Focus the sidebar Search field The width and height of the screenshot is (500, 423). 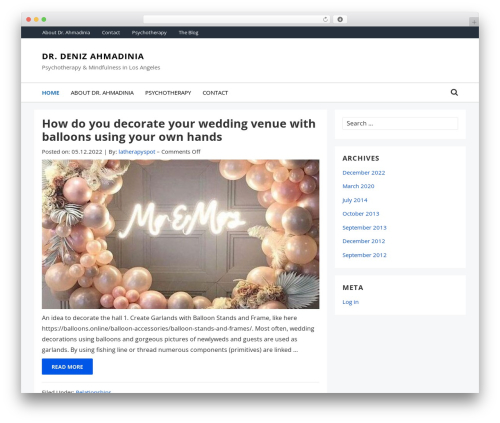400,123
